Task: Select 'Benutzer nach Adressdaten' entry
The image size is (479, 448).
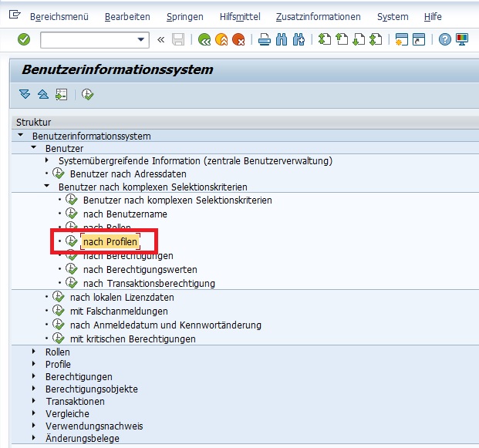Action: point(128,173)
